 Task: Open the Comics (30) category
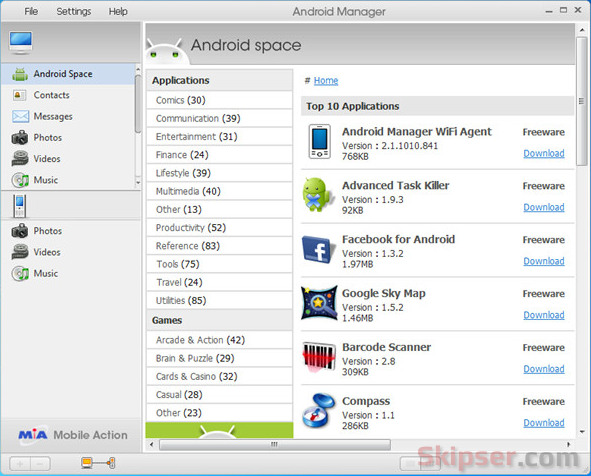coord(219,100)
